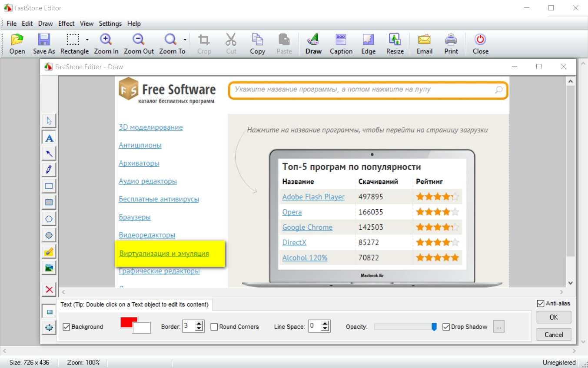
Task: Increase Line Space with up arrow
Action: point(326,324)
